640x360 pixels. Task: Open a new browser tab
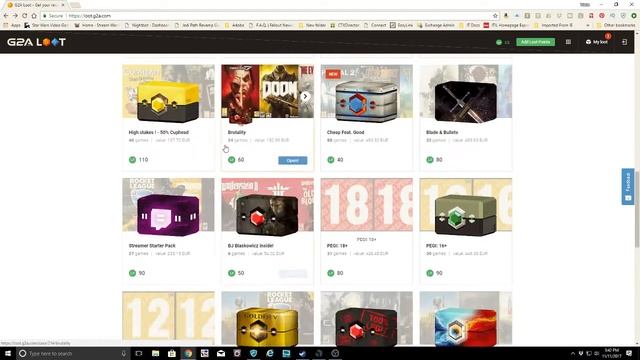click(x=75, y=5)
